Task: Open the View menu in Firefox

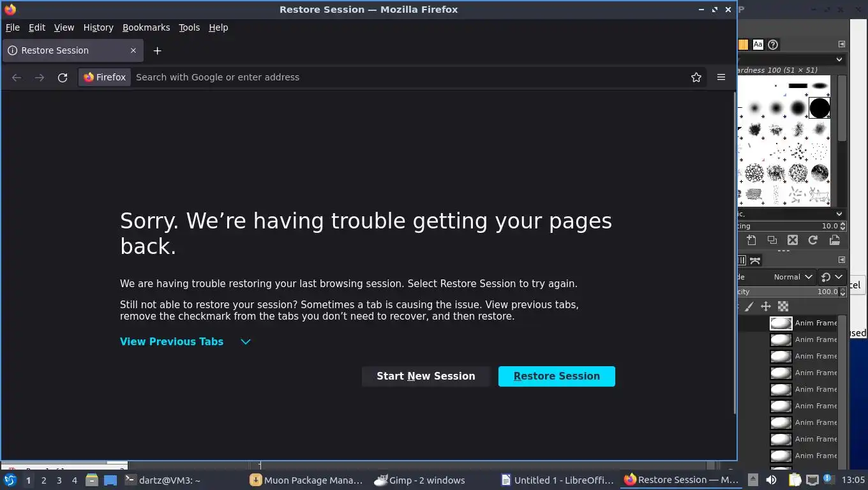Action: (64, 27)
